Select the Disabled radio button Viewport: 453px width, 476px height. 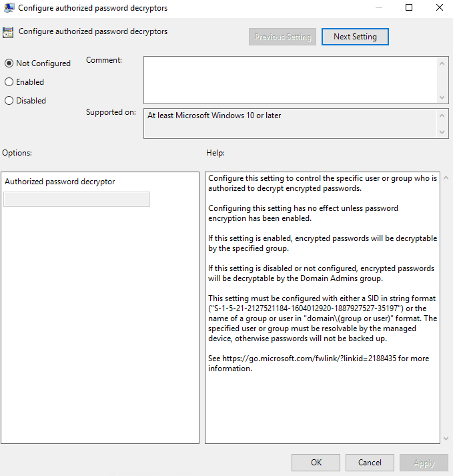tap(9, 101)
